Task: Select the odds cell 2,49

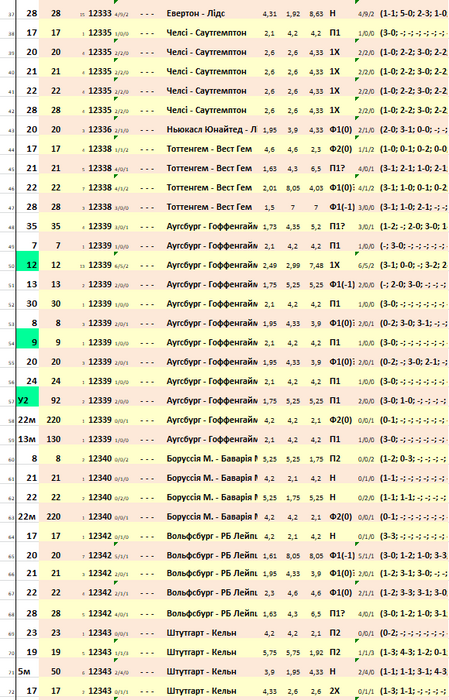Action: 270,265
